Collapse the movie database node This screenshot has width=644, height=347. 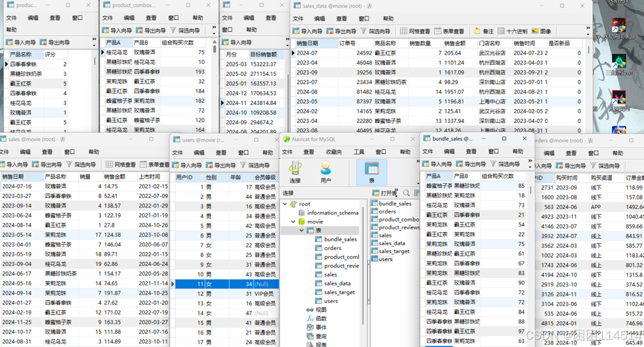[x=293, y=221]
